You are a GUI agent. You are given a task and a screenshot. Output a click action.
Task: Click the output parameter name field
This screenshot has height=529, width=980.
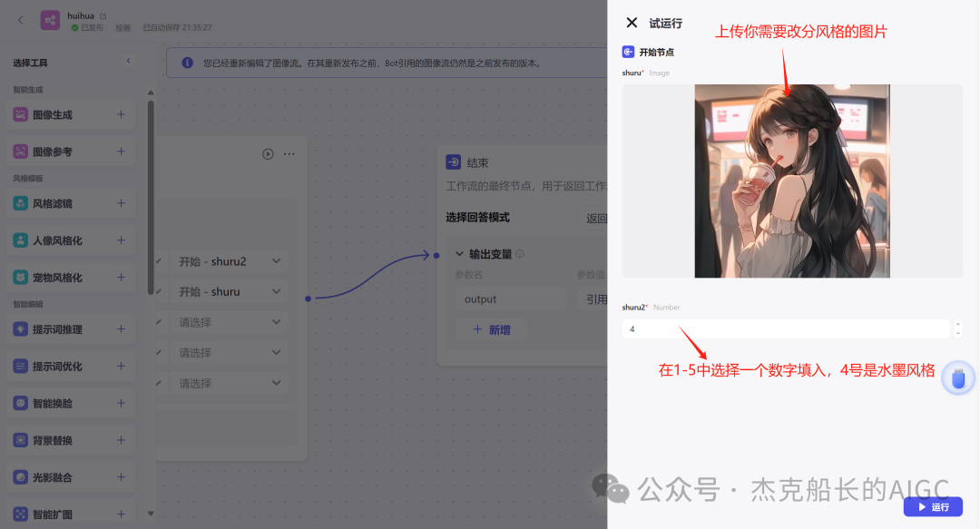pyautogui.click(x=511, y=299)
